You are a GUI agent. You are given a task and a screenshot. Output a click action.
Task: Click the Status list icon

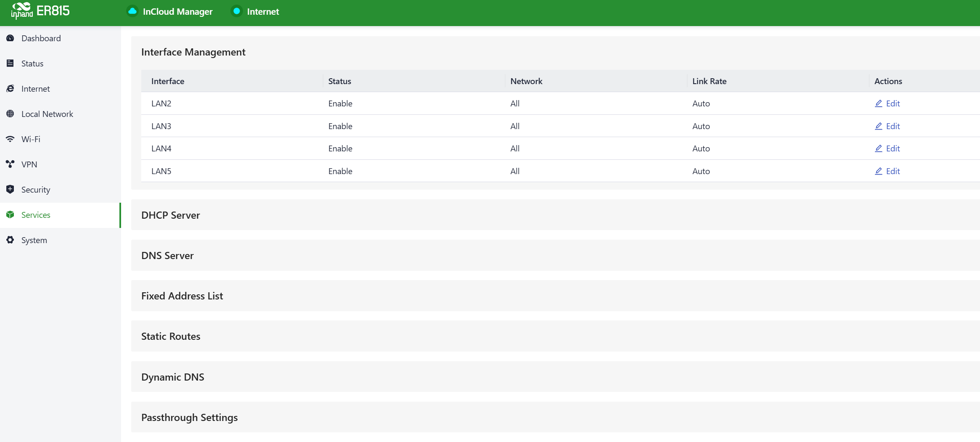10,64
